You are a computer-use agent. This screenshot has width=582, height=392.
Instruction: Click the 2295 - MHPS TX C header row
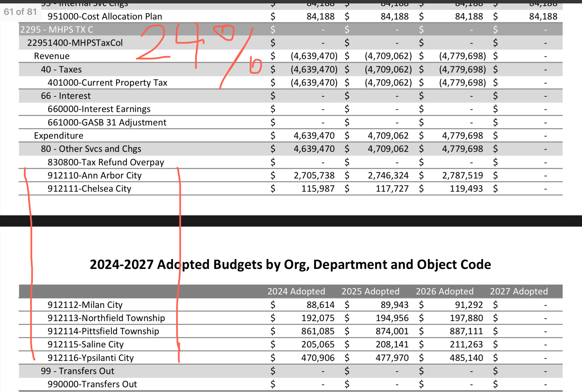tap(57, 29)
